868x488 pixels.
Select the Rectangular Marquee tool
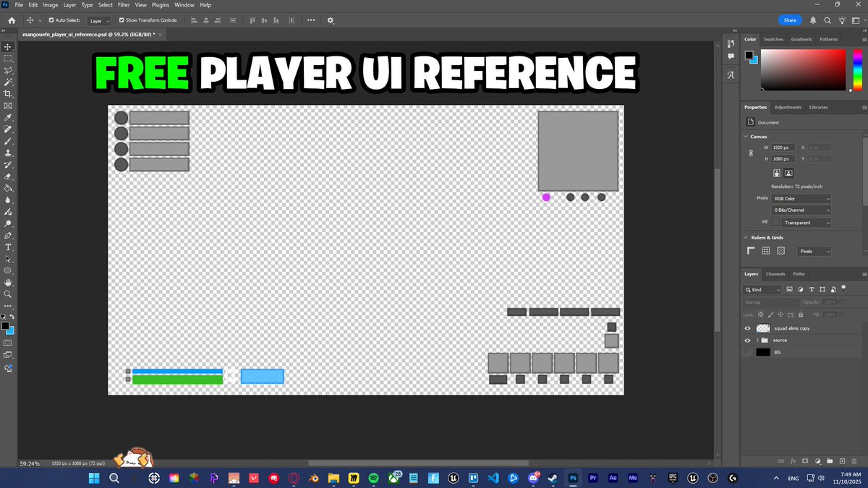coord(8,59)
